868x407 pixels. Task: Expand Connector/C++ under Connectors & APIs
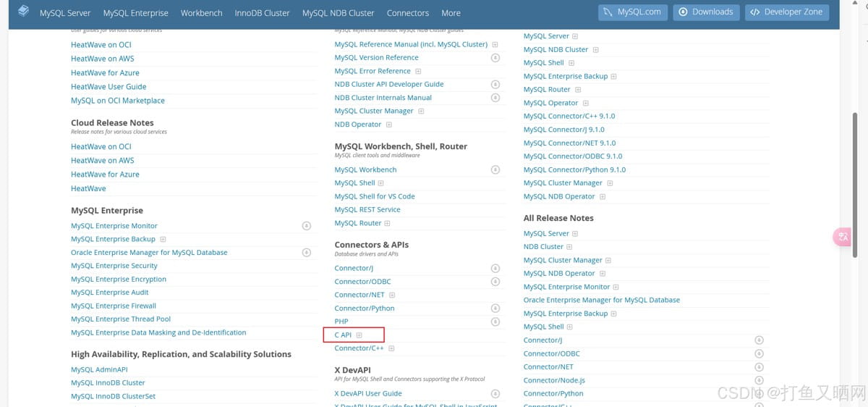pos(391,348)
